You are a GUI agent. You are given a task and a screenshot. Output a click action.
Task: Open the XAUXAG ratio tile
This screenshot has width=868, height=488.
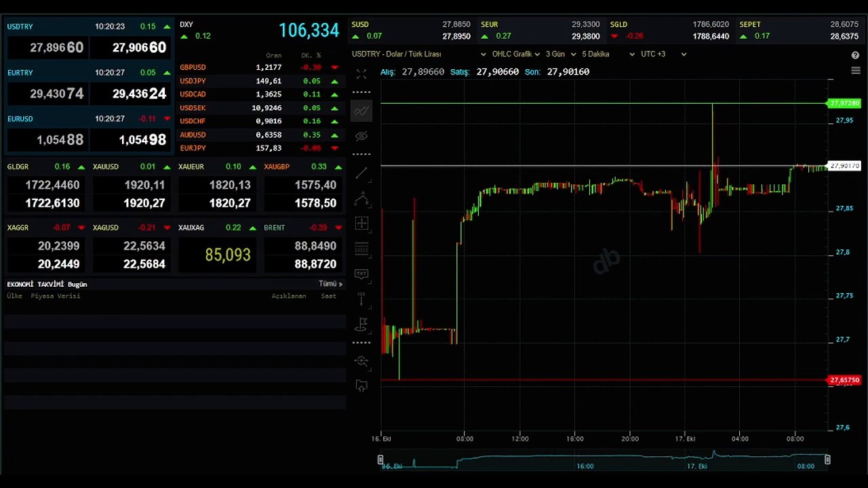coord(217,248)
